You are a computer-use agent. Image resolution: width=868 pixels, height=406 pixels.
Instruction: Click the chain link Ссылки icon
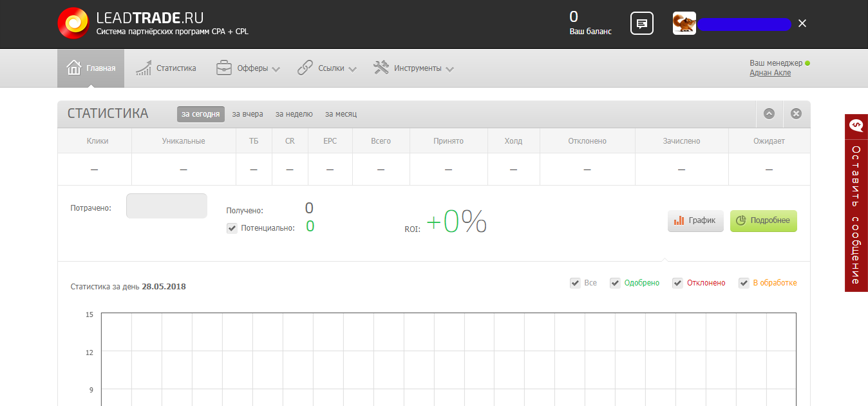305,68
